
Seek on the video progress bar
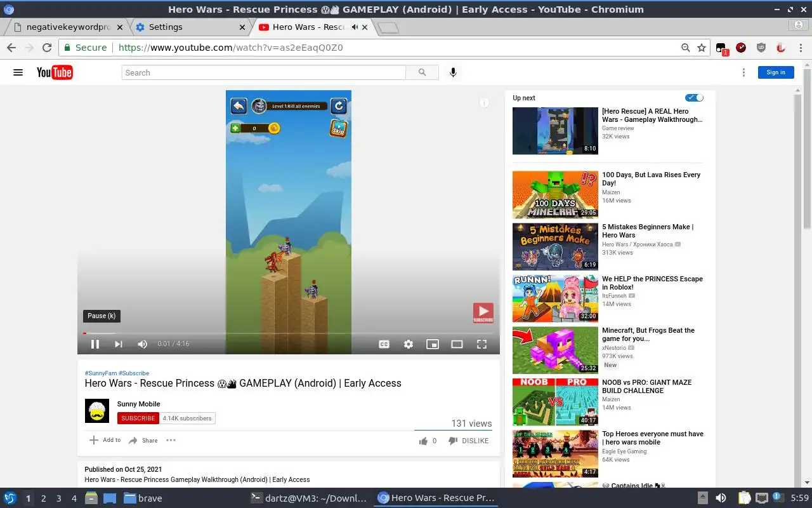tap(289, 333)
